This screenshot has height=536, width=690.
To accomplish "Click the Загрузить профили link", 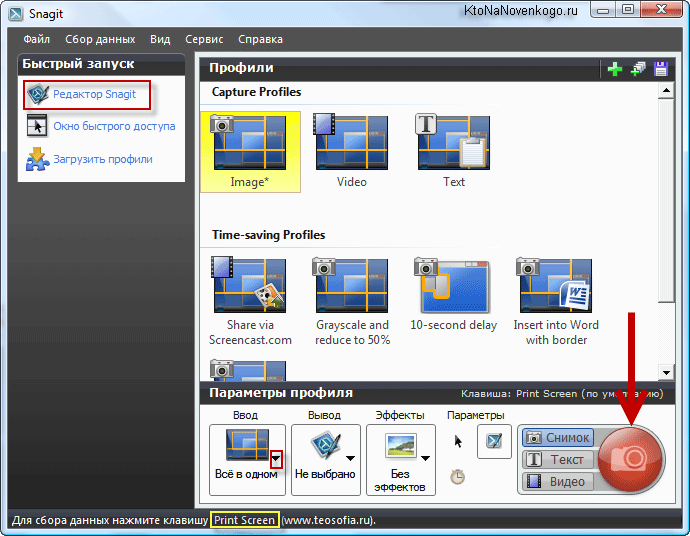I will (103, 159).
